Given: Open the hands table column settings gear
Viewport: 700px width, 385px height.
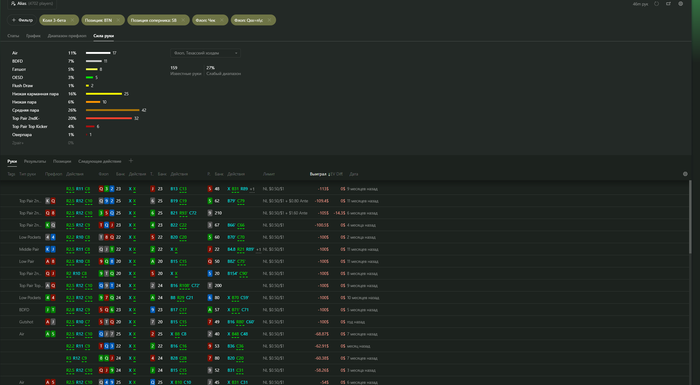Looking at the screenshot, I should click(685, 174).
